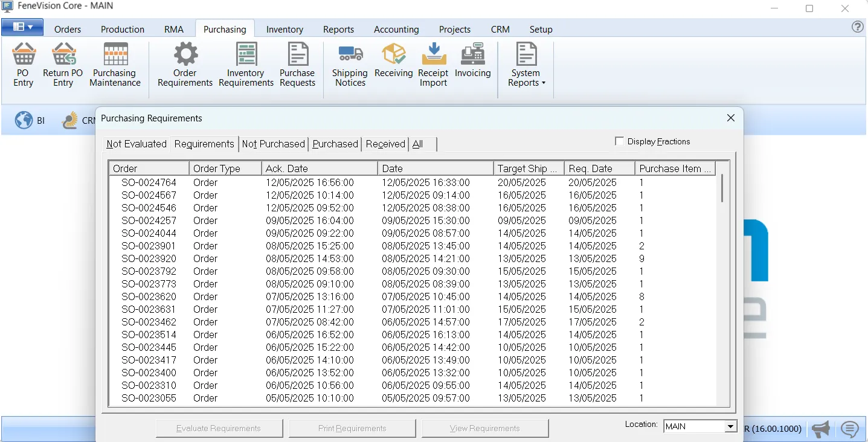Screen dimensions: 868x442
Task: Sort by Order column header
Action: tap(149, 168)
